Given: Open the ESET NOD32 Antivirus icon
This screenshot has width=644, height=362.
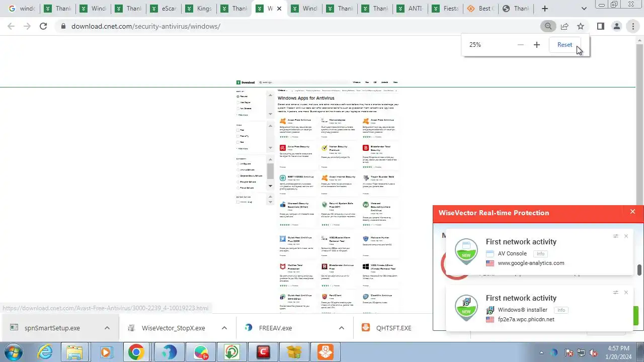Looking at the screenshot, I should click(x=283, y=178).
